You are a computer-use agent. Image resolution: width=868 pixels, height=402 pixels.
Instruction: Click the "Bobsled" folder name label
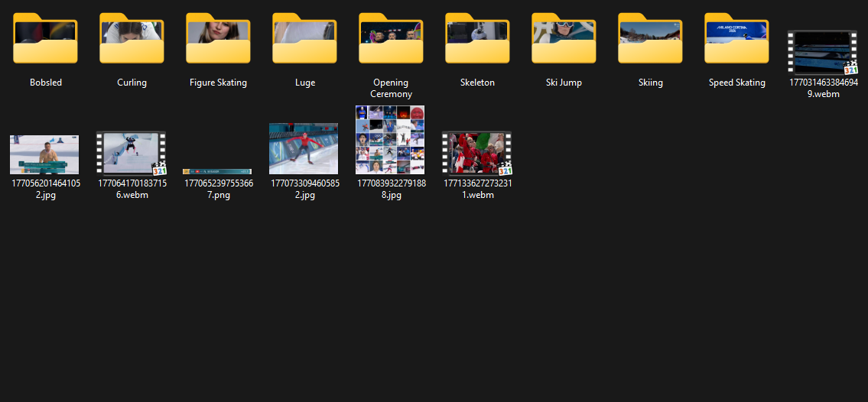45,83
